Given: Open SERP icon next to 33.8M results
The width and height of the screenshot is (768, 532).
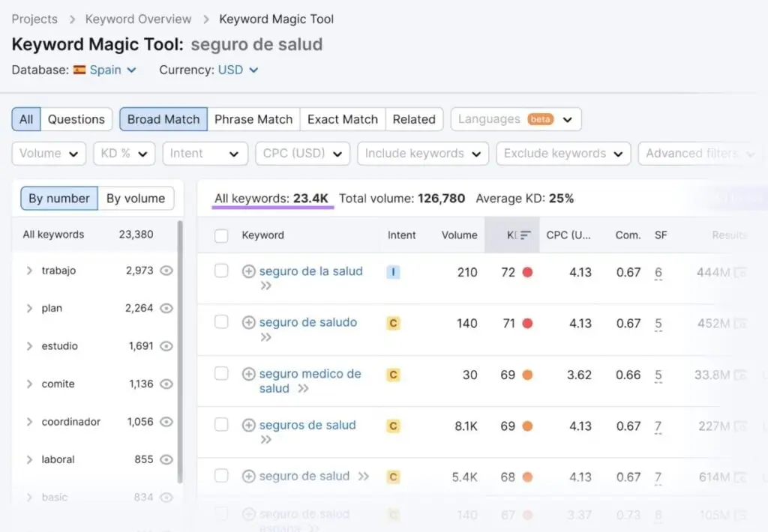Looking at the screenshot, I should click(740, 375).
